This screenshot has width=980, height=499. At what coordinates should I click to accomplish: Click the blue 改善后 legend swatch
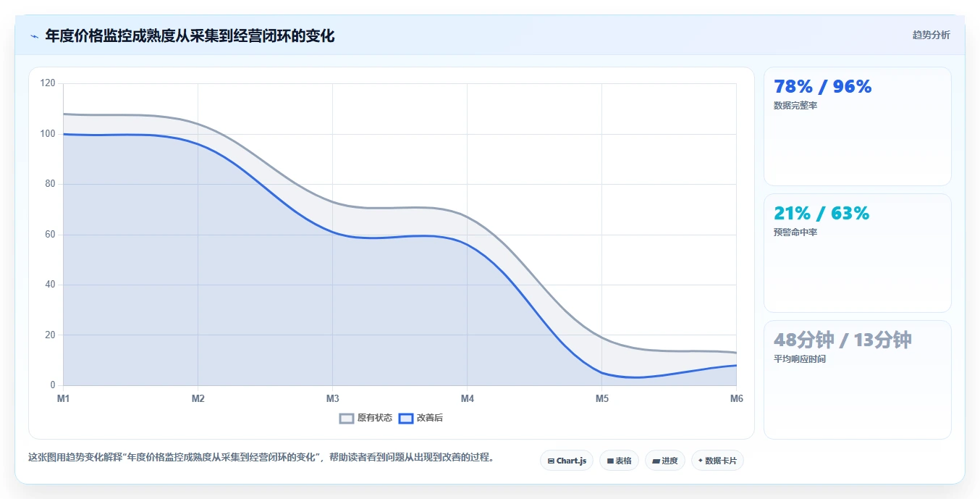pos(406,418)
